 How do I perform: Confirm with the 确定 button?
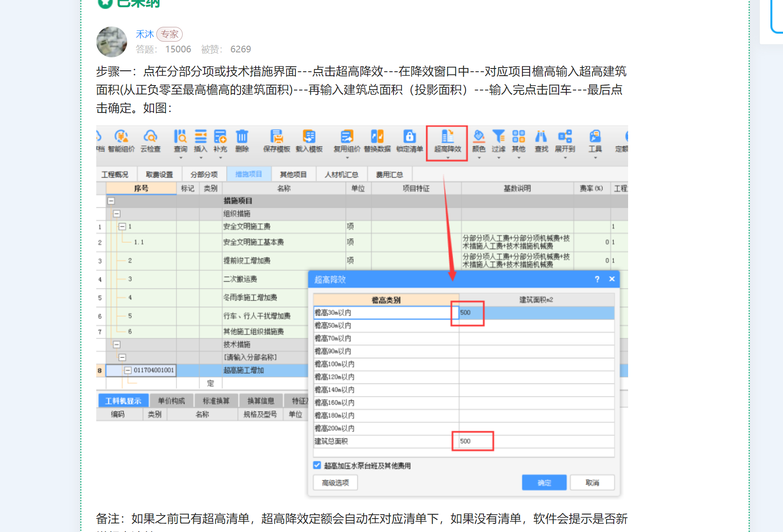tap(544, 483)
